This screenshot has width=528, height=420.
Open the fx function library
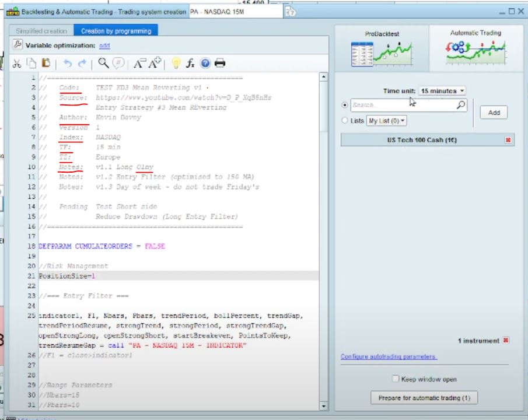coord(190,64)
